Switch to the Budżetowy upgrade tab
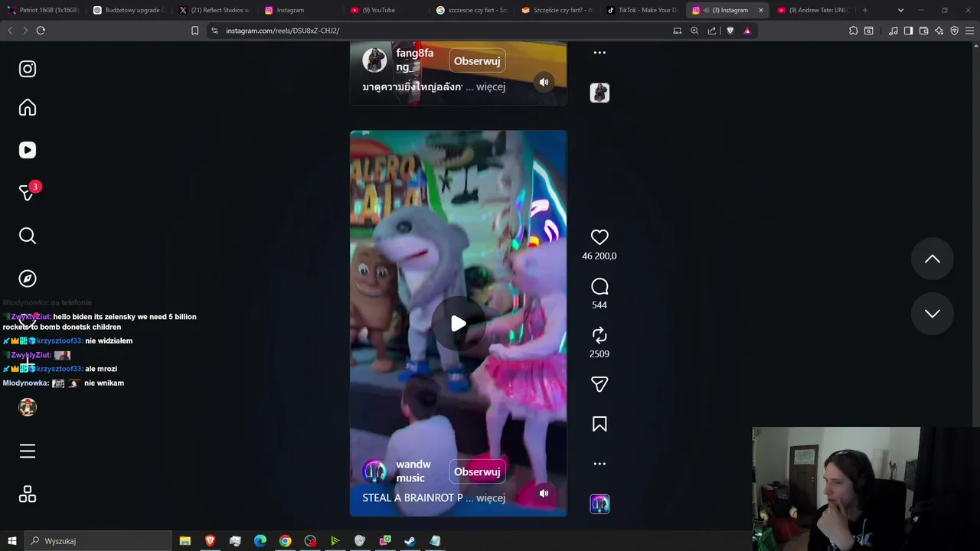The height and width of the screenshot is (551, 980). click(129, 10)
